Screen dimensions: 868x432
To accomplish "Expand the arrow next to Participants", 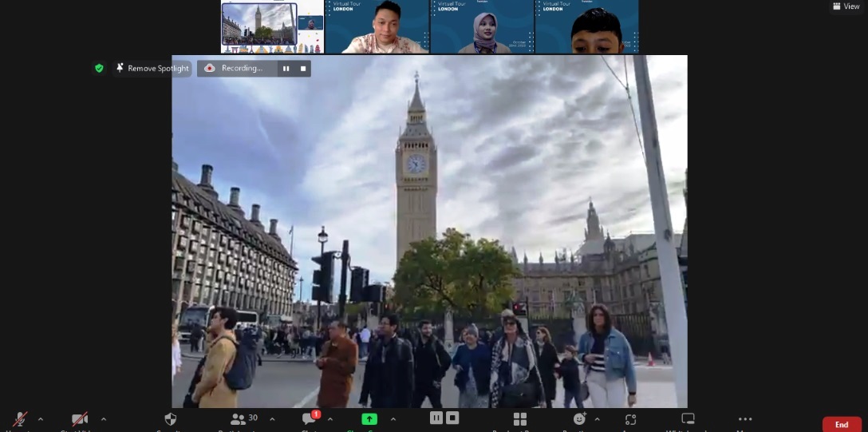I will coord(272,419).
